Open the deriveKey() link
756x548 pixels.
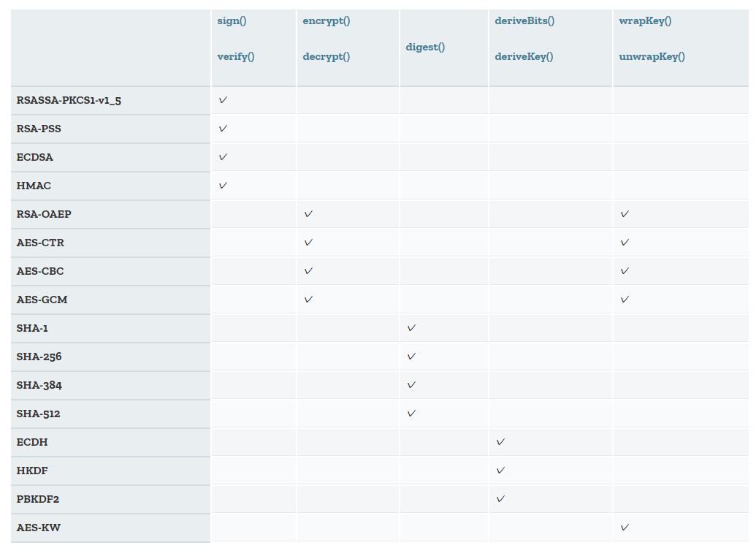pos(524,56)
